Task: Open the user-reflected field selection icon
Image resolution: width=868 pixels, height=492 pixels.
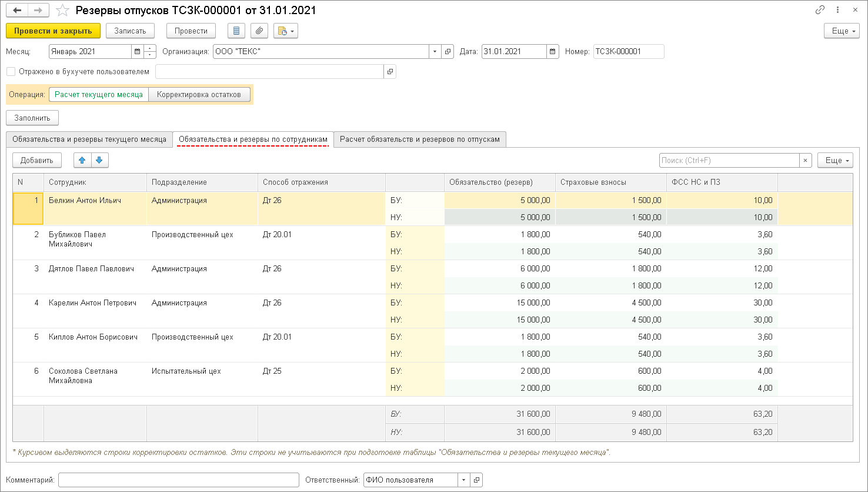Action: [390, 72]
